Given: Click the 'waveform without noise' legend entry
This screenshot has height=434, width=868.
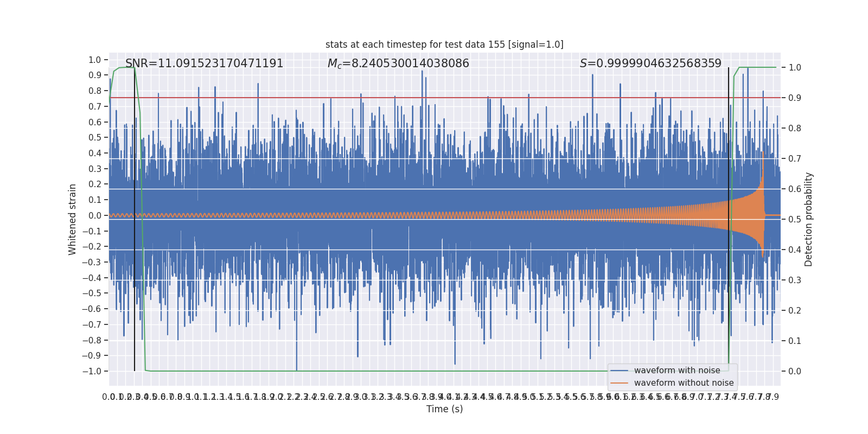Looking at the screenshot, I should click(x=684, y=383).
